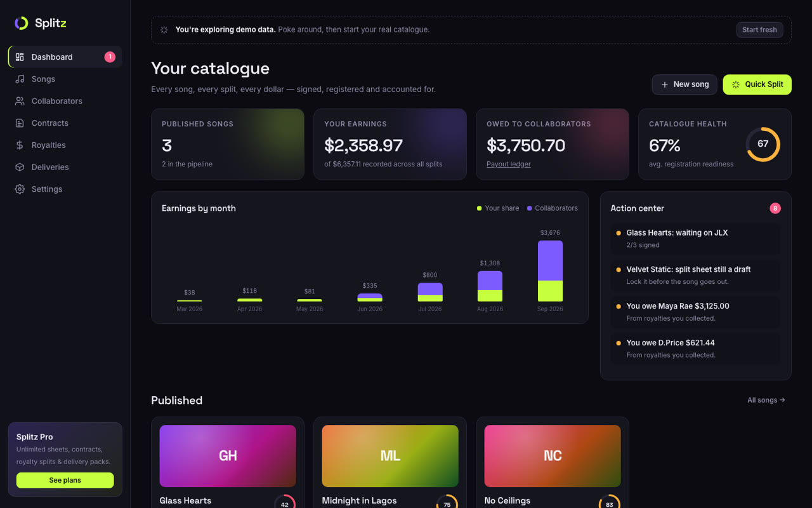Image resolution: width=812 pixels, height=508 pixels.
Task: Select the Jul 2026 earnings bar
Action: tap(430, 292)
